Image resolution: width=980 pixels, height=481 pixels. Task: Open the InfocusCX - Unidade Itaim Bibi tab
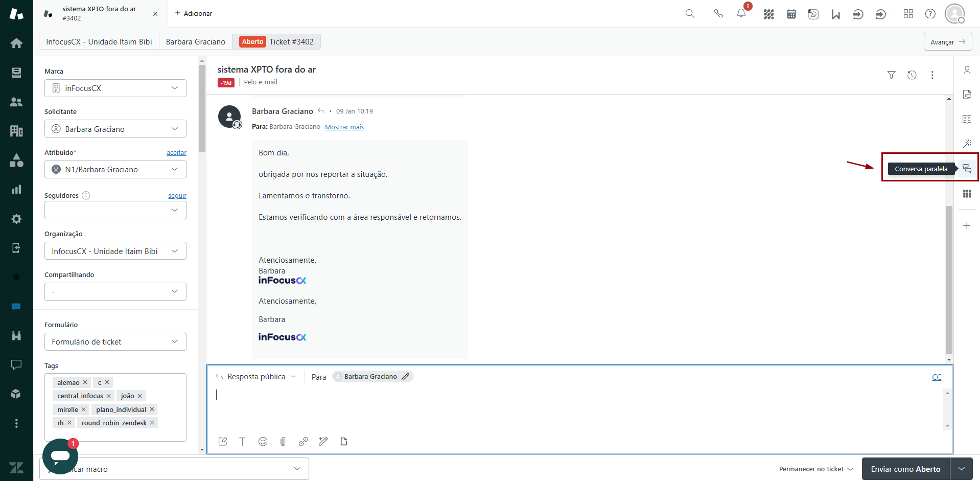tap(99, 42)
